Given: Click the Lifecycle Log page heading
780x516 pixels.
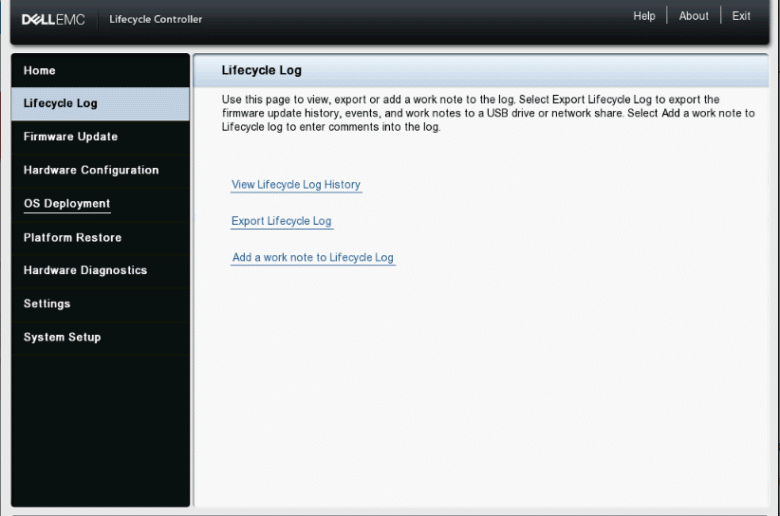Looking at the screenshot, I should pyautogui.click(x=262, y=70).
